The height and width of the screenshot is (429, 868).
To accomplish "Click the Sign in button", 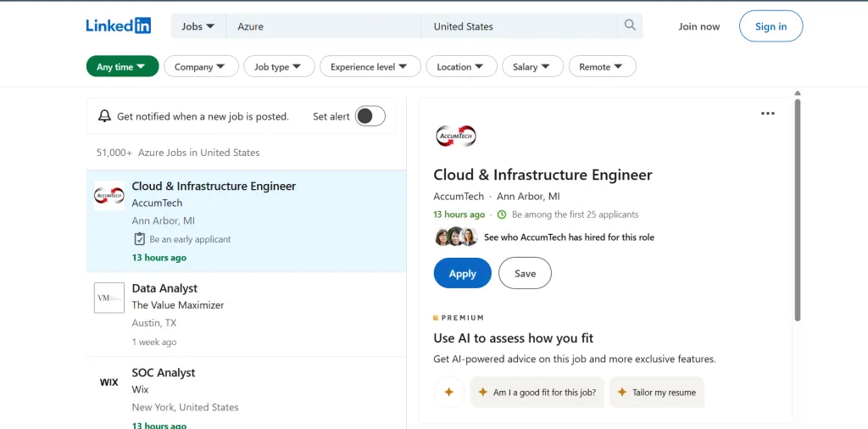I will tap(771, 26).
